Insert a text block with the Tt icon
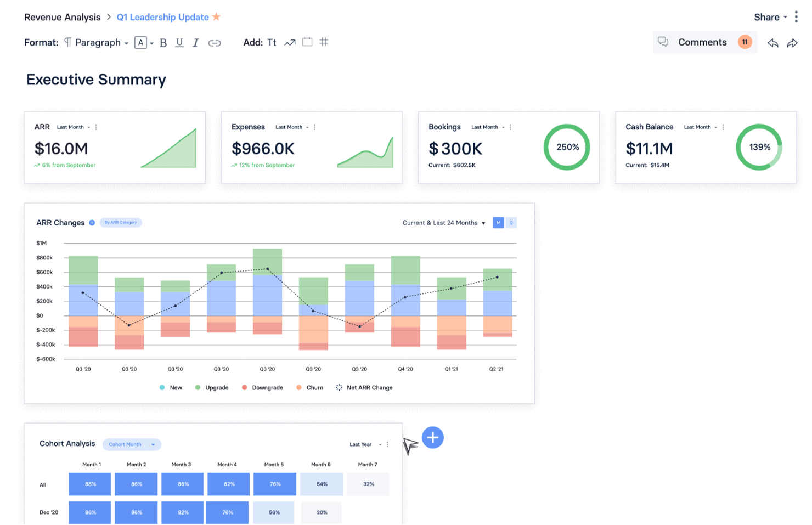The height and width of the screenshot is (525, 812). coord(272,42)
